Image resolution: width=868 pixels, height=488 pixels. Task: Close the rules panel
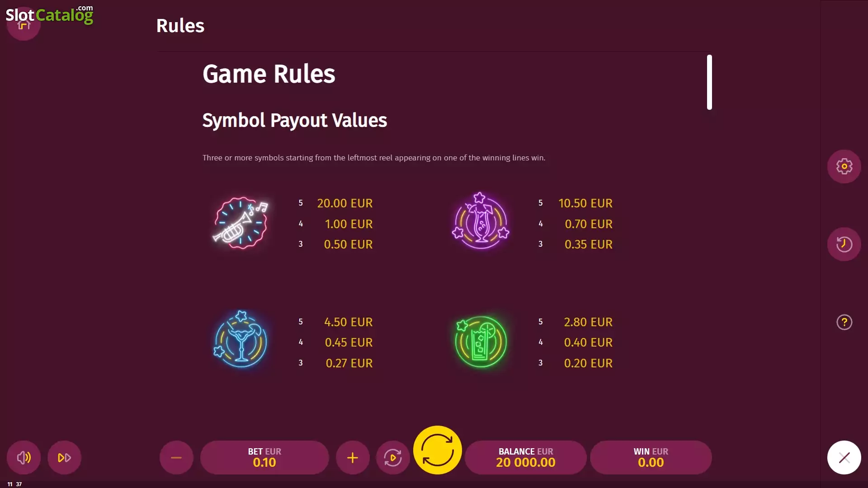(x=844, y=458)
